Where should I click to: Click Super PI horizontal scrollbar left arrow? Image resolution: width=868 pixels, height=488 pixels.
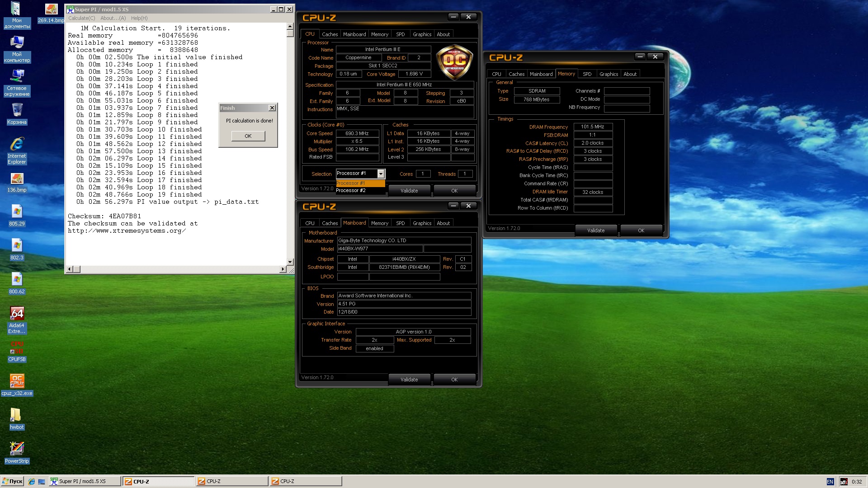coord(70,269)
